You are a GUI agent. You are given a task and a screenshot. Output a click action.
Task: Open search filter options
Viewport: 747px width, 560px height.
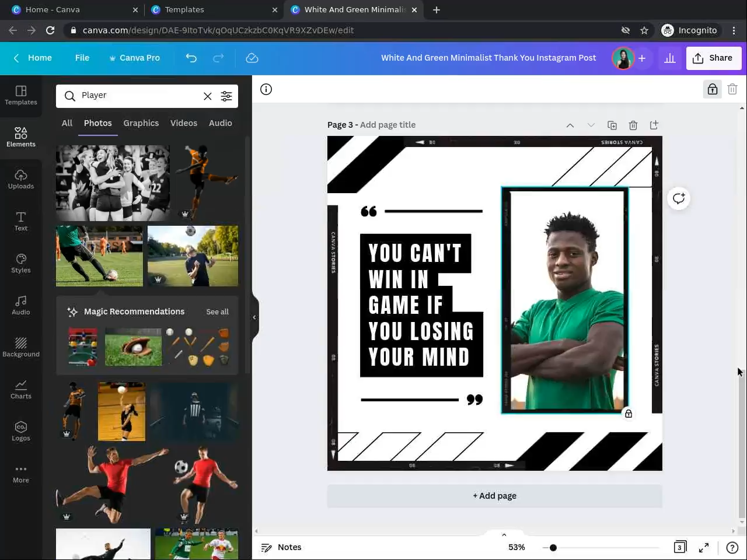click(226, 96)
